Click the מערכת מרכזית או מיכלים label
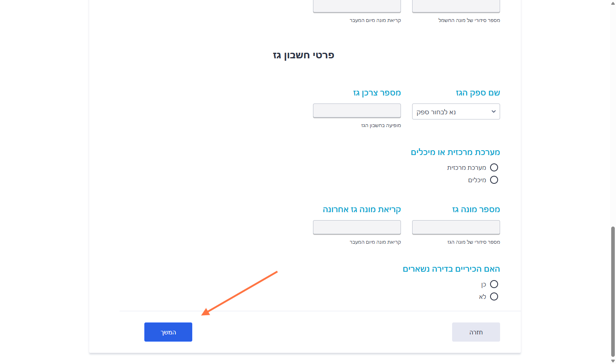Image resolution: width=616 pixels, height=364 pixels. coord(455,152)
